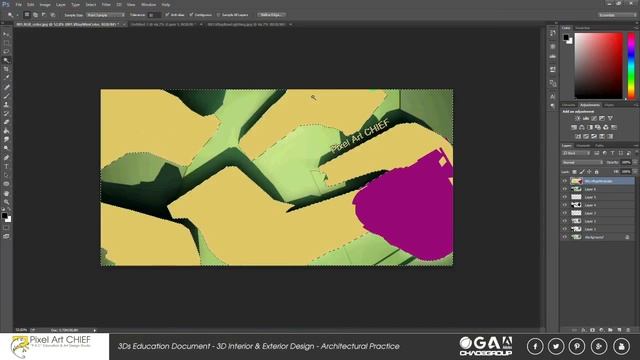Add a Hue/Saturation adjustment
Image resolution: width=640 pixels, height=360 pixels.
click(x=574, y=127)
